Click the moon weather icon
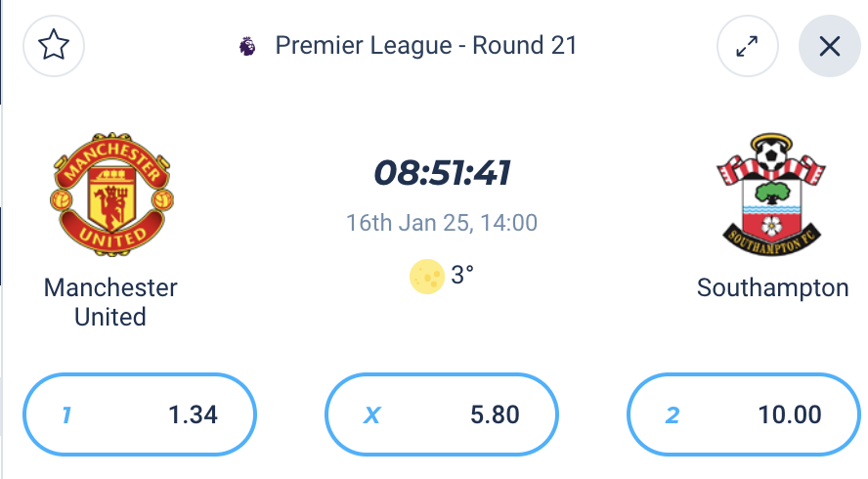The width and height of the screenshot is (868, 479). [x=427, y=276]
